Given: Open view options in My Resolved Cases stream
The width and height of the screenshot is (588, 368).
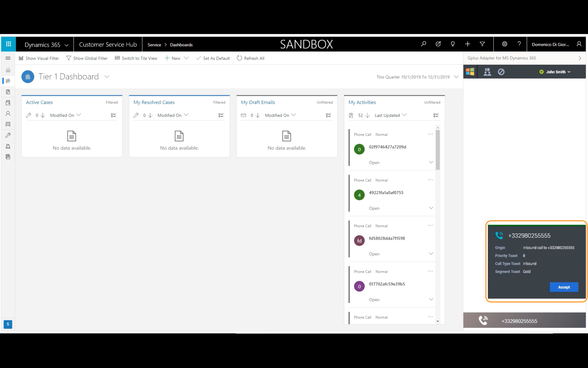Looking at the screenshot, I should tap(221, 115).
